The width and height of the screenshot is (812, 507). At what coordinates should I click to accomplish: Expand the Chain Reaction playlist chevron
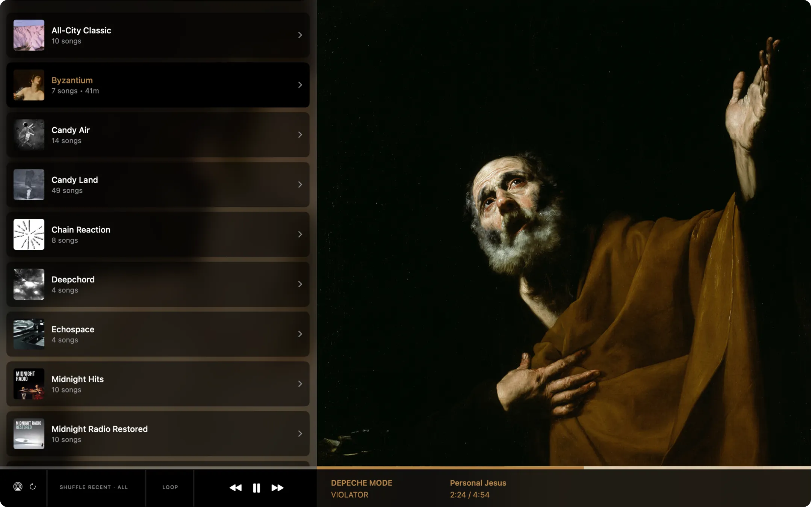point(300,234)
